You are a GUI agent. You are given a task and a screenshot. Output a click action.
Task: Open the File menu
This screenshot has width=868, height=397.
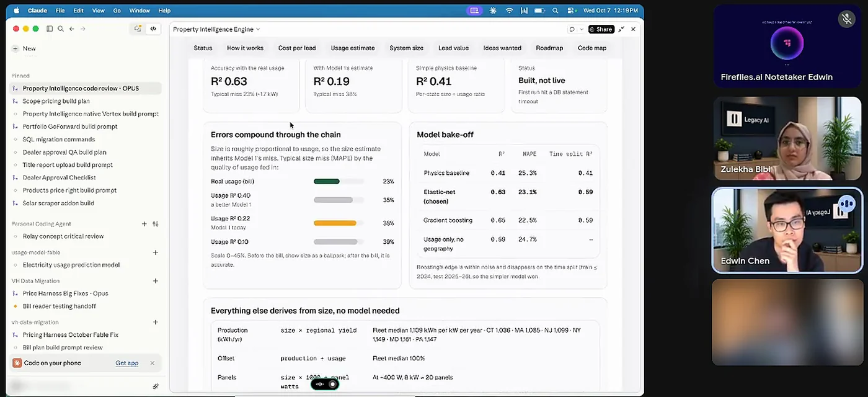pos(60,11)
